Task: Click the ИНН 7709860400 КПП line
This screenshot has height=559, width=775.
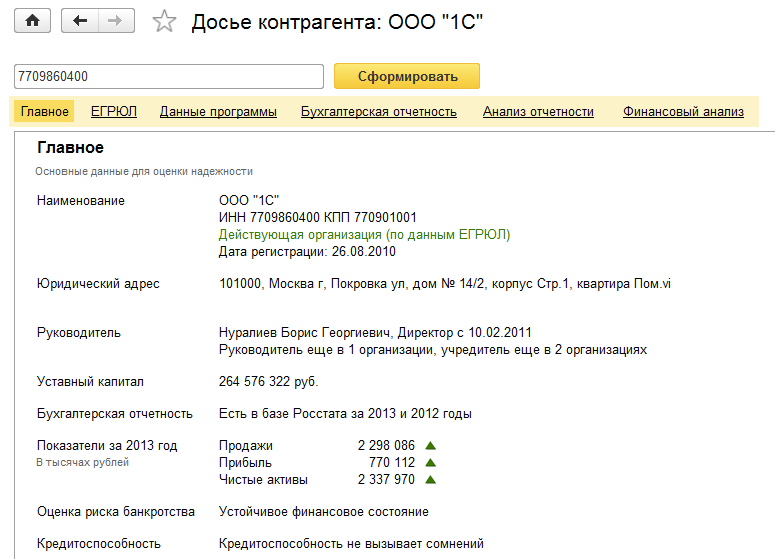Action: (x=317, y=217)
